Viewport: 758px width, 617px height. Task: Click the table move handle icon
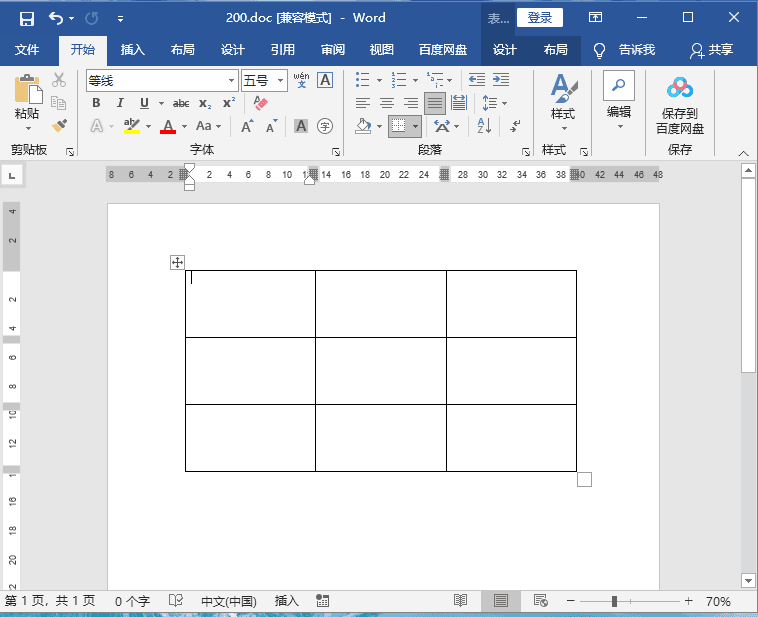coord(177,262)
